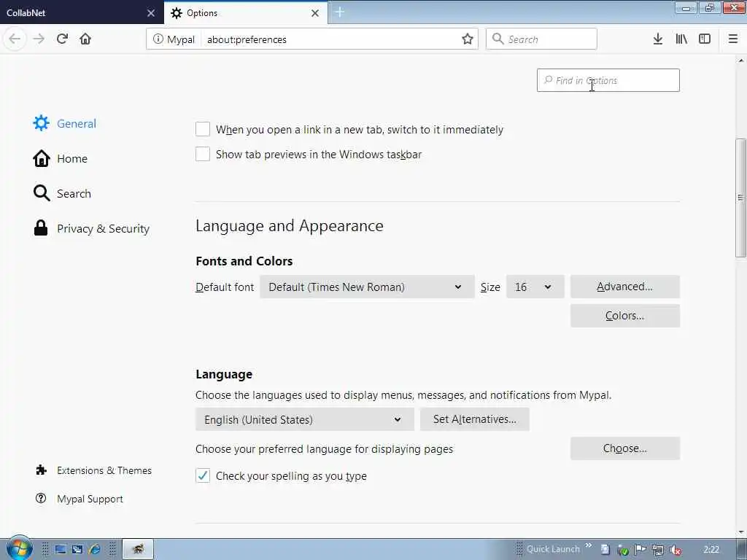Uncheck Check your spelling as you type

click(x=203, y=475)
